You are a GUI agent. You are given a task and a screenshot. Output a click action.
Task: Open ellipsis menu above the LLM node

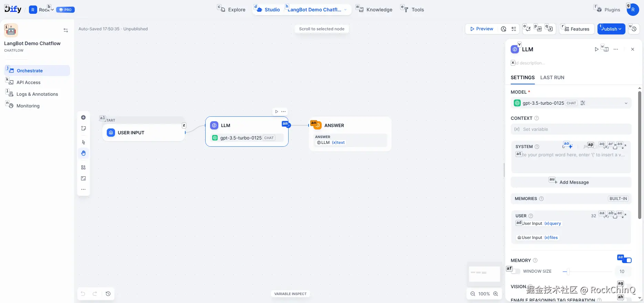pos(283,112)
